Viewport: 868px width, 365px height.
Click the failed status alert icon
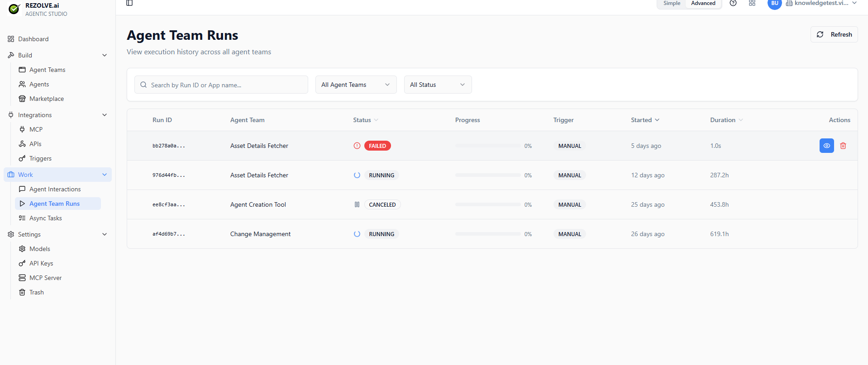(x=357, y=146)
